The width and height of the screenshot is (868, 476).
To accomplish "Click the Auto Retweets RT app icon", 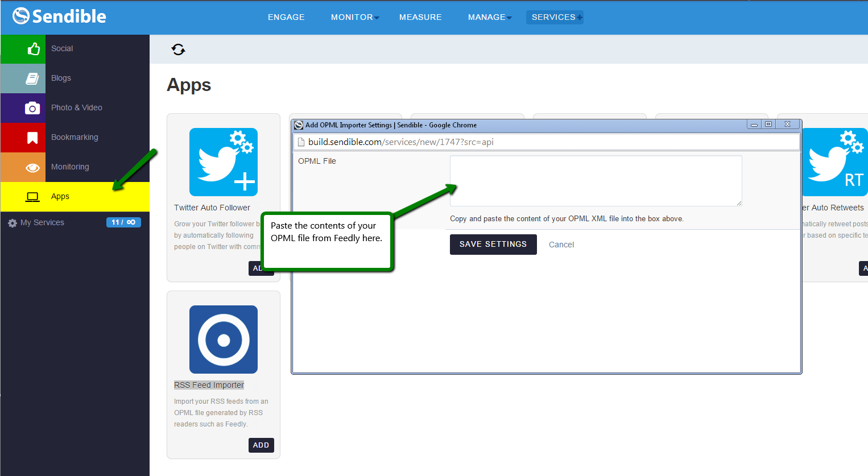I will tap(835, 162).
